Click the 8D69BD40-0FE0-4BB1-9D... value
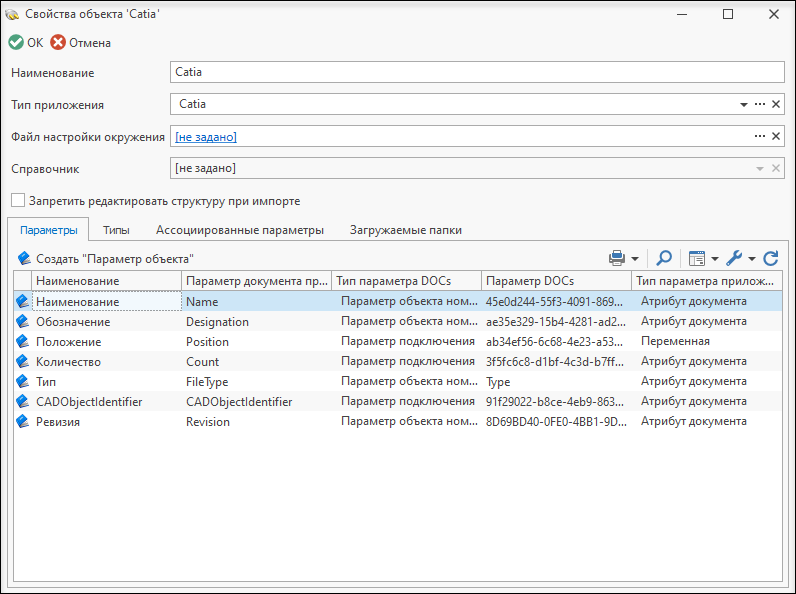Screen dimensions: 796x594 point(556,422)
